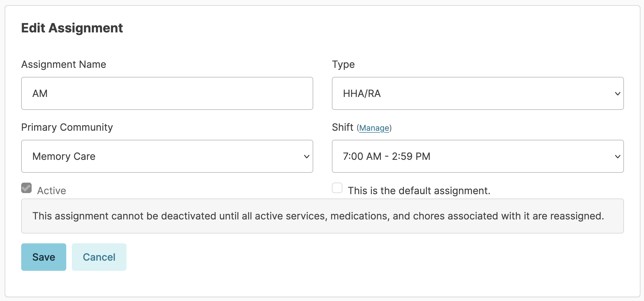Click the deactivation warning message box
The height and width of the screenshot is (301, 644).
click(322, 216)
